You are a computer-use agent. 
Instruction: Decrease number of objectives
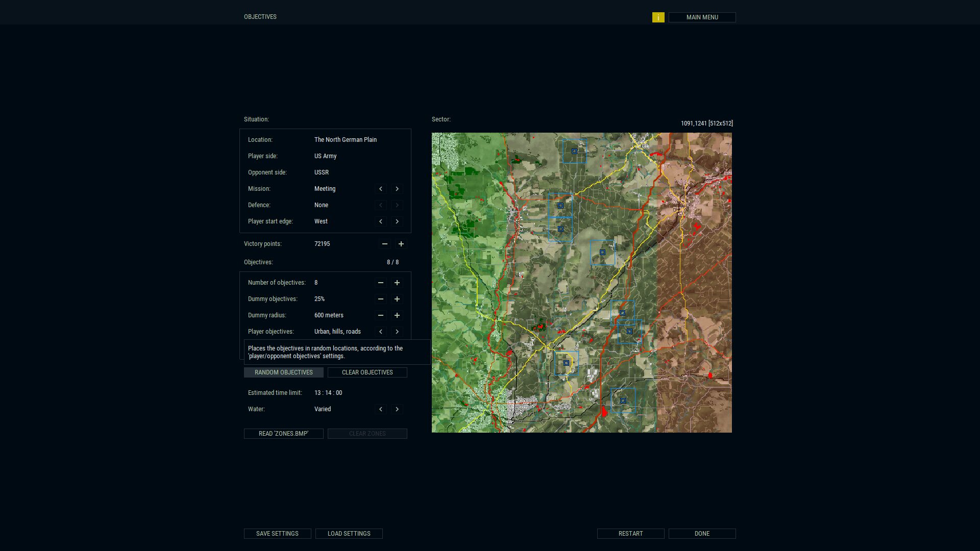pyautogui.click(x=380, y=283)
